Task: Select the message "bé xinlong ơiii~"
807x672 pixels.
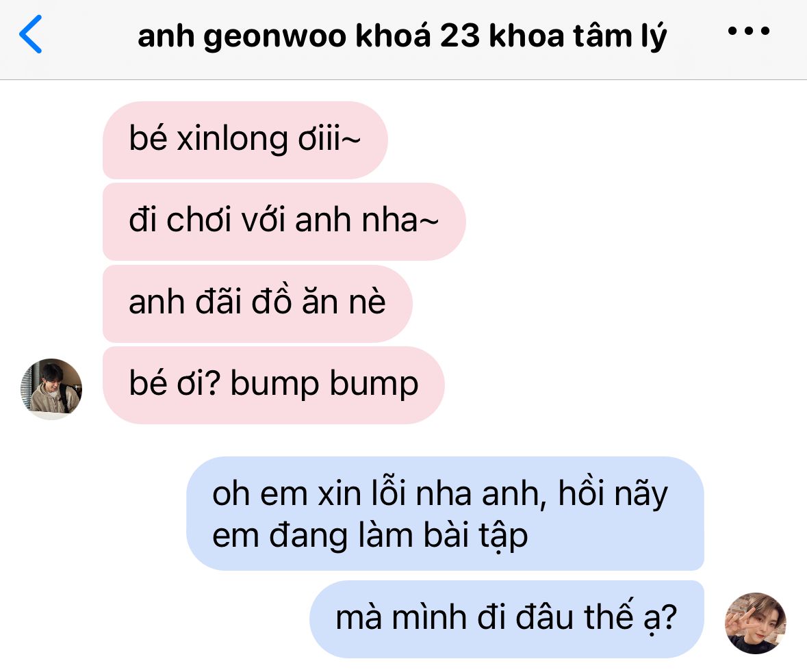Action: coord(245,140)
